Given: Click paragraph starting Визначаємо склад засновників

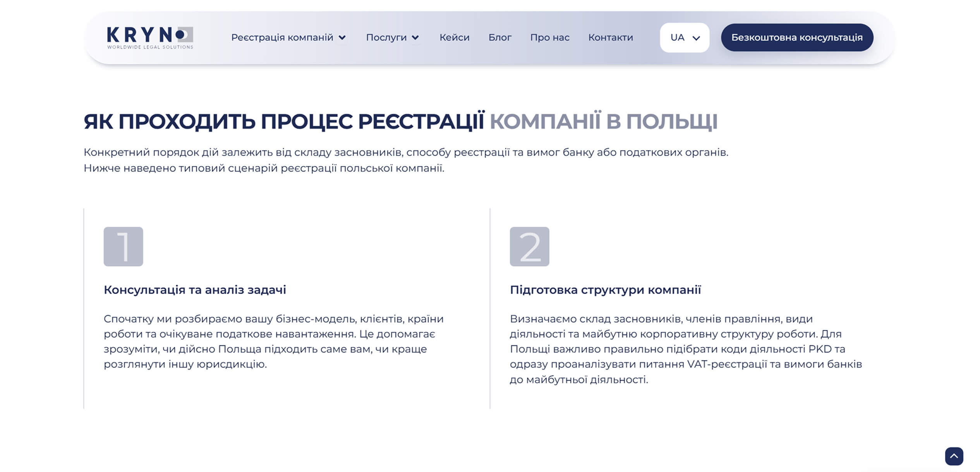Looking at the screenshot, I should [x=686, y=349].
